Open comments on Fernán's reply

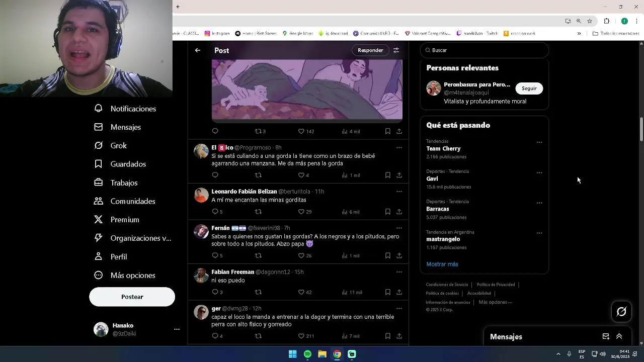point(217,255)
